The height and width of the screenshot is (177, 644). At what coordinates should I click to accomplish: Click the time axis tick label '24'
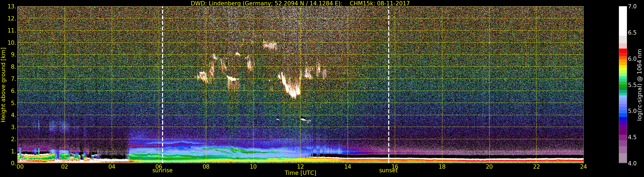(x=583, y=166)
